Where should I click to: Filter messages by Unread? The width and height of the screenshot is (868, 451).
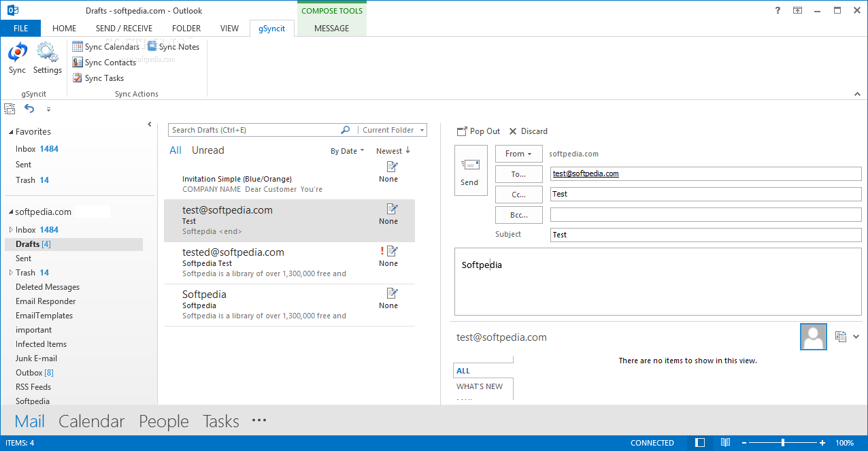click(207, 150)
